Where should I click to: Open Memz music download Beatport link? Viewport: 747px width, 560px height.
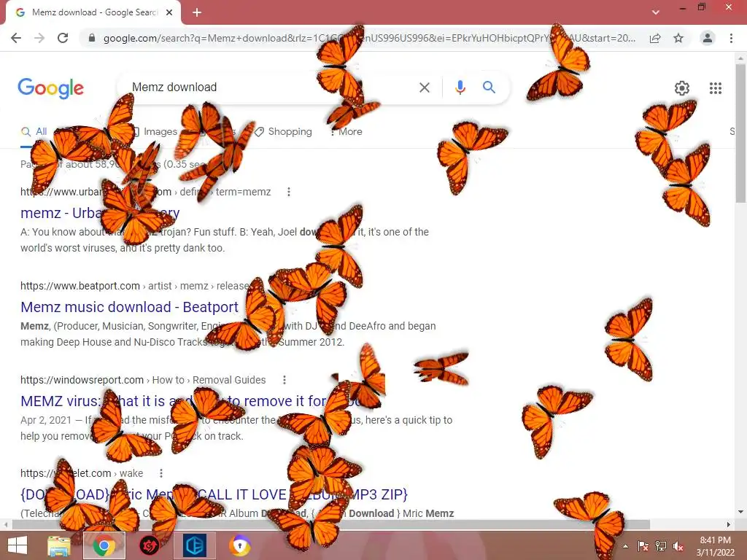[129, 307]
